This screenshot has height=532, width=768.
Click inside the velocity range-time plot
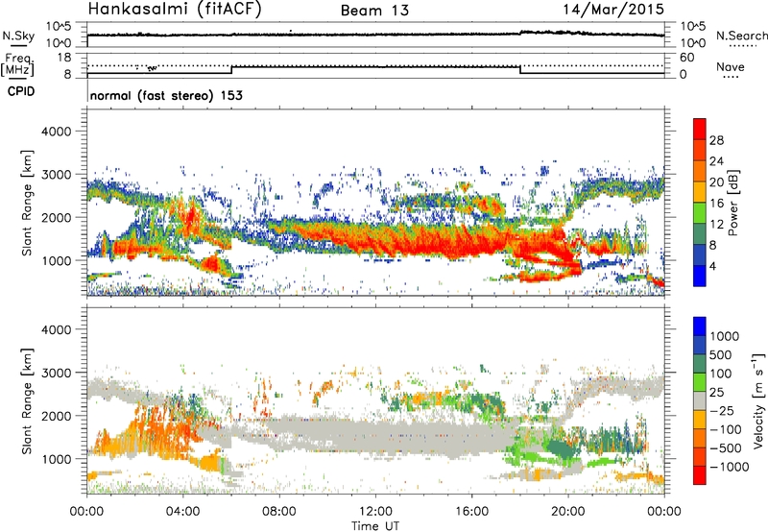375,400
